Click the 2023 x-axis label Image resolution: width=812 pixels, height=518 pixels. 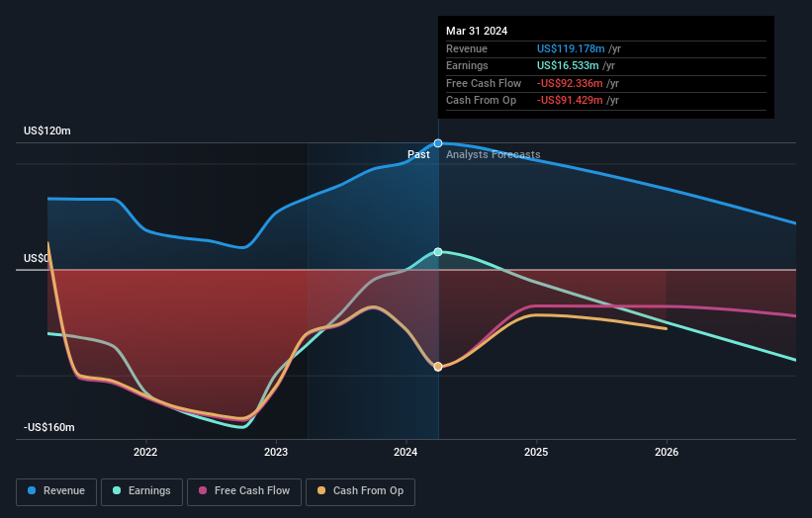276,452
